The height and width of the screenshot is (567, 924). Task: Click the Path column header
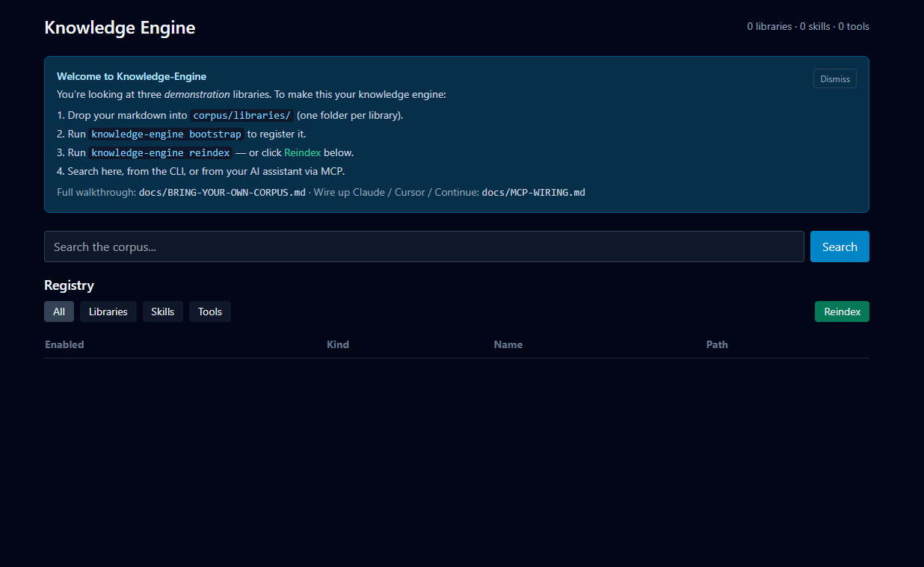[x=717, y=344]
